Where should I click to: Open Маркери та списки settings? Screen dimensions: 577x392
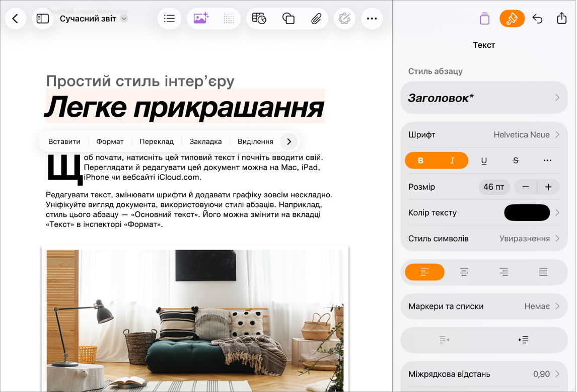(484, 306)
